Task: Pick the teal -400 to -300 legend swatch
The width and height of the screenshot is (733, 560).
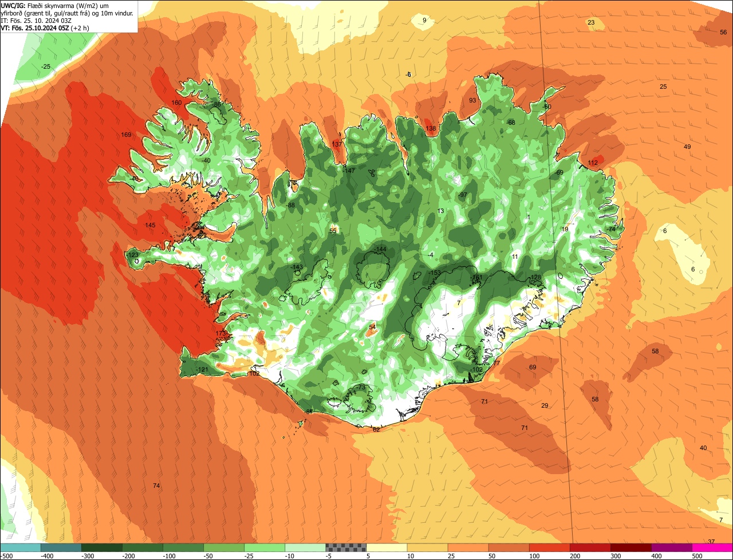Action: tap(61, 547)
